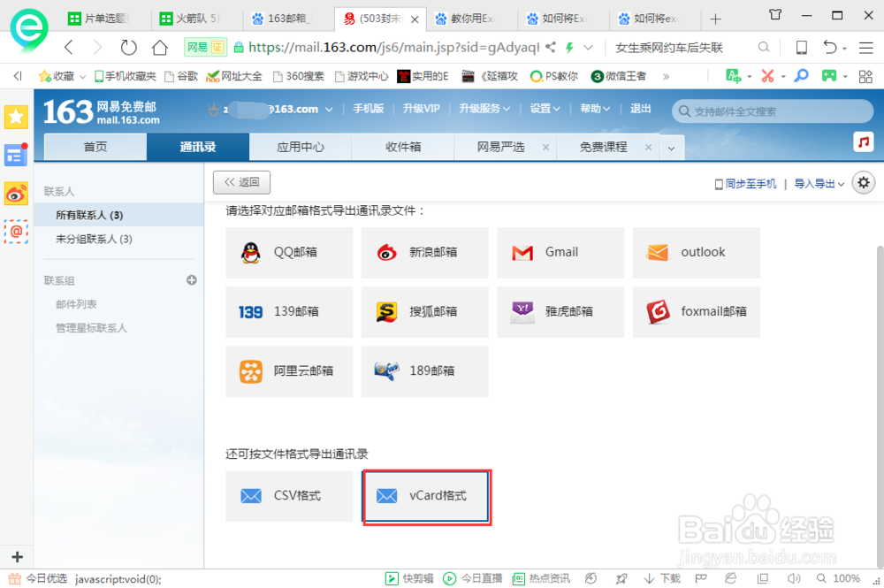
Task: Switch to the 应用中心 tab
Action: tap(301, 147)
